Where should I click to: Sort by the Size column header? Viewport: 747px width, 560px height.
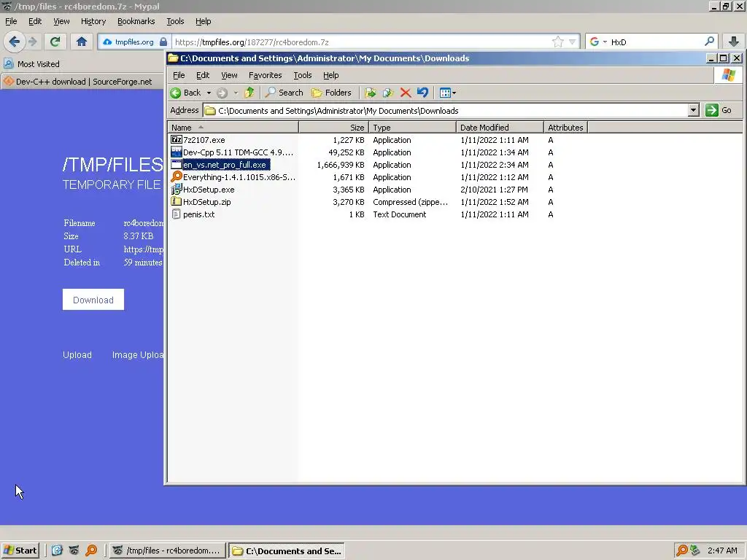pos(333,127)
